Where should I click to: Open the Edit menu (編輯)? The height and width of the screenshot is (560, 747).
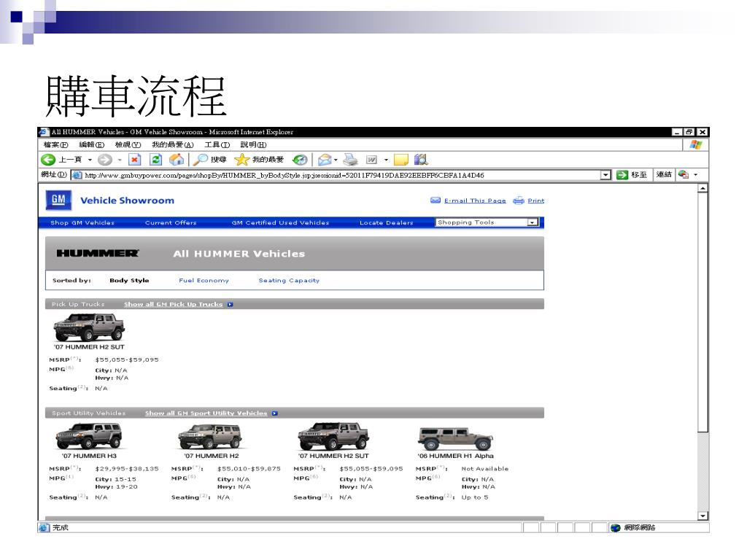[91, 145]
